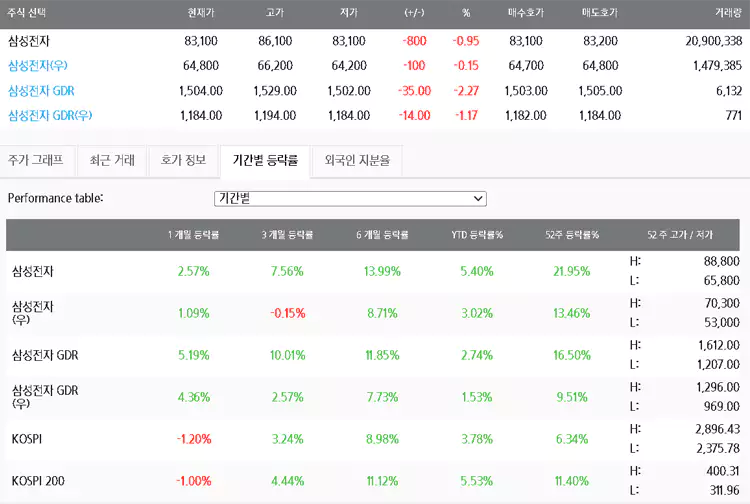Click the 고가 column header
This screenshot has width=750, height=504.
(x=275, y=13)
